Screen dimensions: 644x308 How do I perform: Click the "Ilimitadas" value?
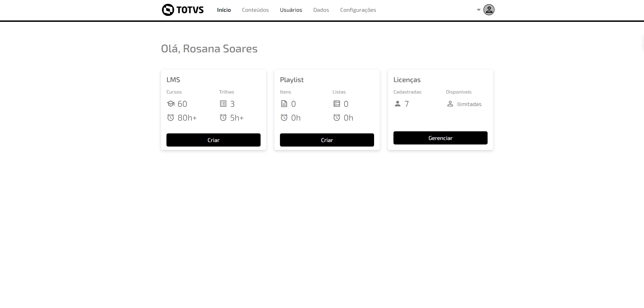point(469,104)
